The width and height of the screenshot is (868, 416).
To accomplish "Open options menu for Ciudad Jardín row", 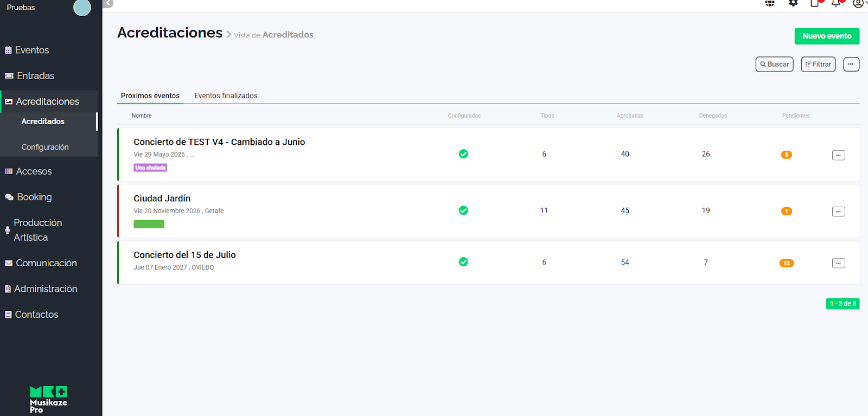I will [x=838, y=212].
